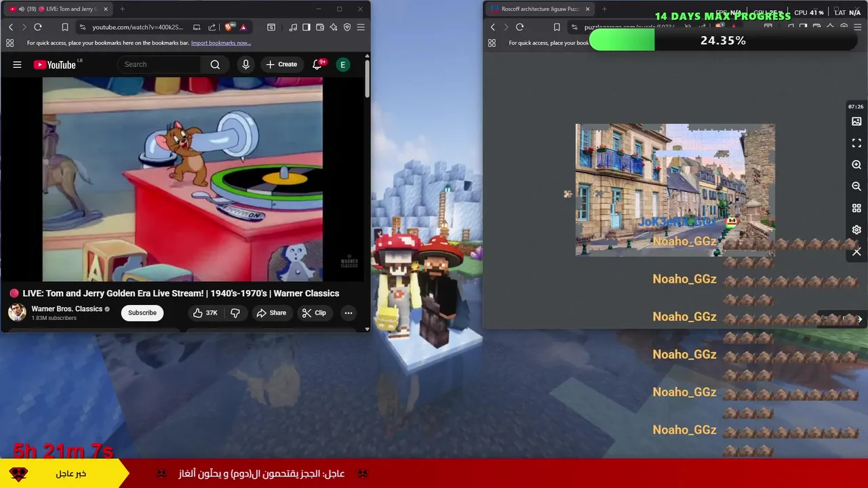Go back in the puzzle browser window

(x=493, y=27)
